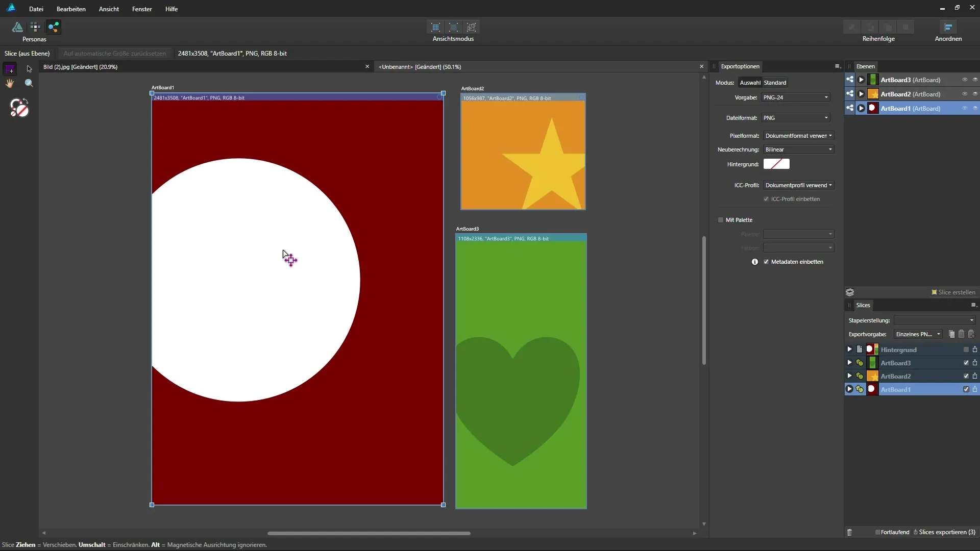
Task: Uncheck the ArtBoard1 slice export checkbox
Action: click(x=966, y=389)
